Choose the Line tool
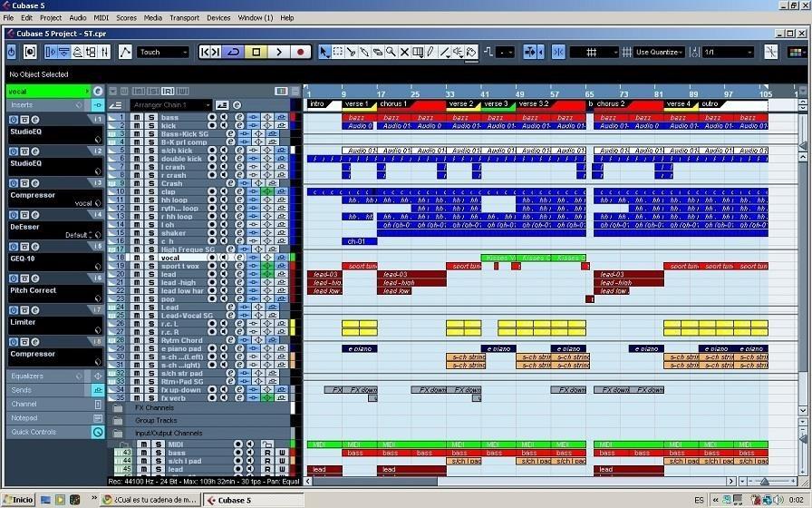The height and width of the screenshot is (508, 812). coord(444,52)
